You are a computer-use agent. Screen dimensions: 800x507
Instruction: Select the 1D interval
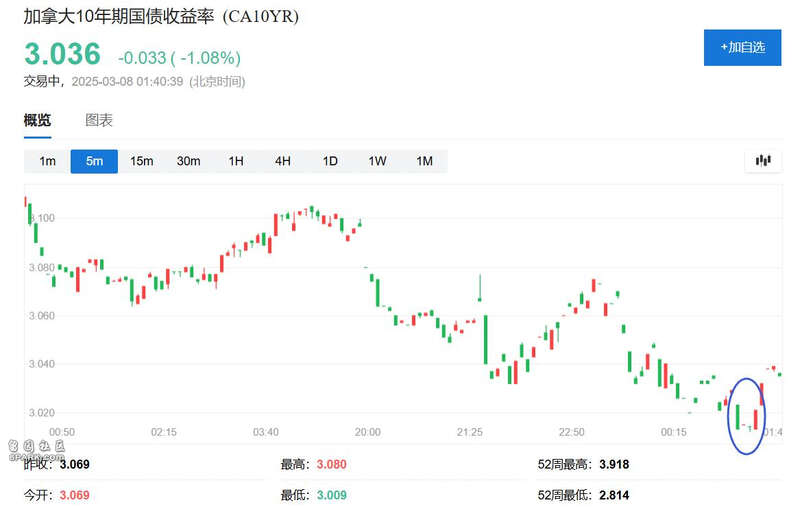(330, 161)
